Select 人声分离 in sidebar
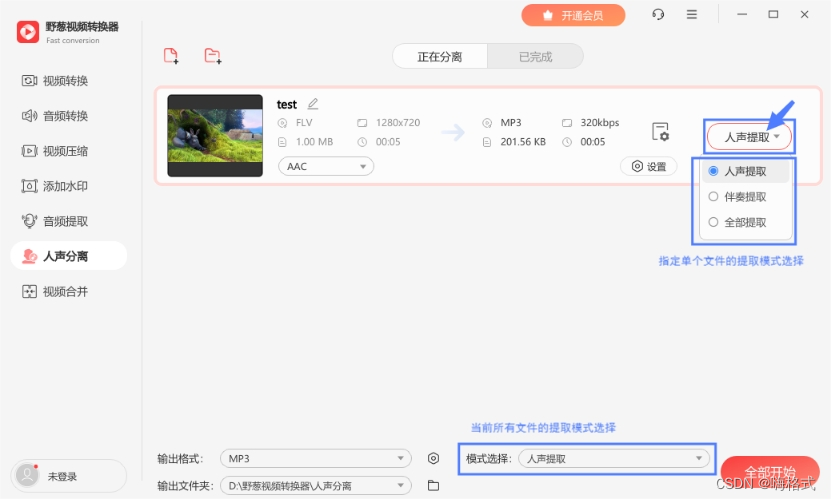The image size is (831, 500). [68, 256]
